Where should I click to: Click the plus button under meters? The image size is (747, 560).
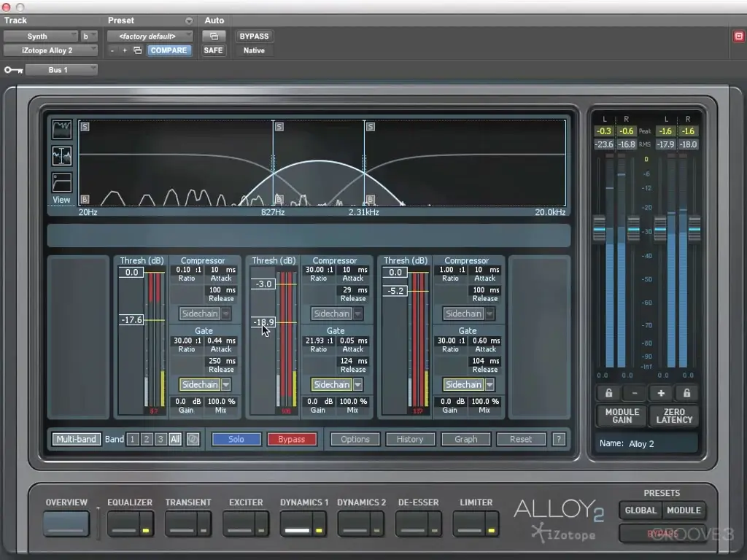coord(661,393)
